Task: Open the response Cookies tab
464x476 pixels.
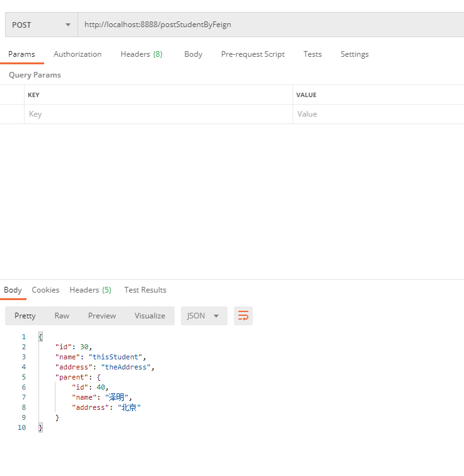Action: pyautogui.click(x=45, y=290)
